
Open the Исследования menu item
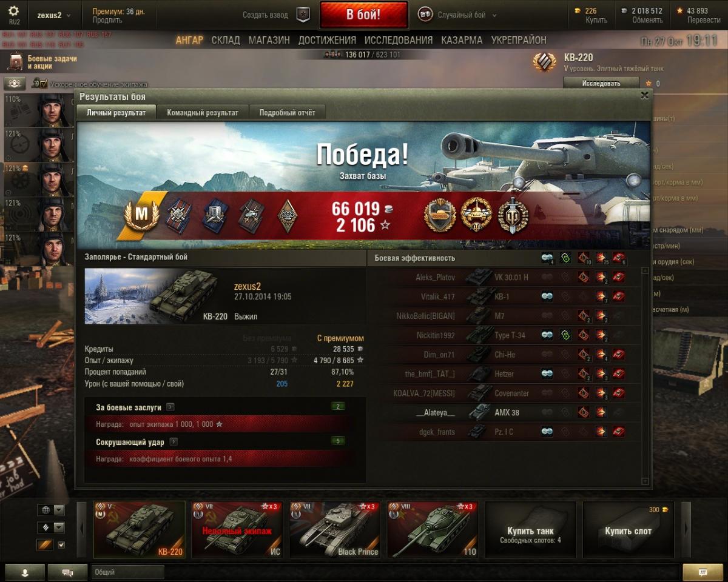pyautogui.click(x=399, y=40)
